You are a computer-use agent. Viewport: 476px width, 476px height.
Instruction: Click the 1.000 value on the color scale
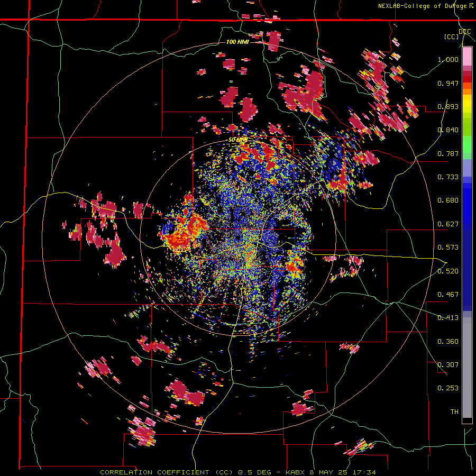448,59
